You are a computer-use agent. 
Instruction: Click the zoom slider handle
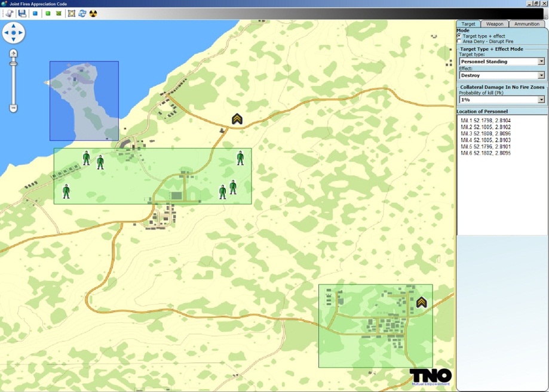13,64
